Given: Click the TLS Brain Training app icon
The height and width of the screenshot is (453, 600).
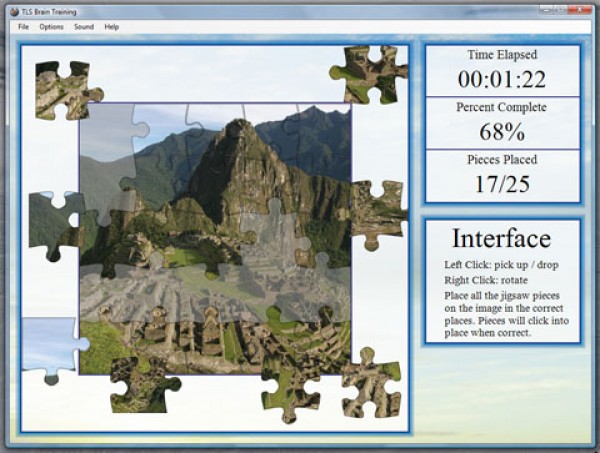Looking at the screenshot, I should (x=15, y=12).
